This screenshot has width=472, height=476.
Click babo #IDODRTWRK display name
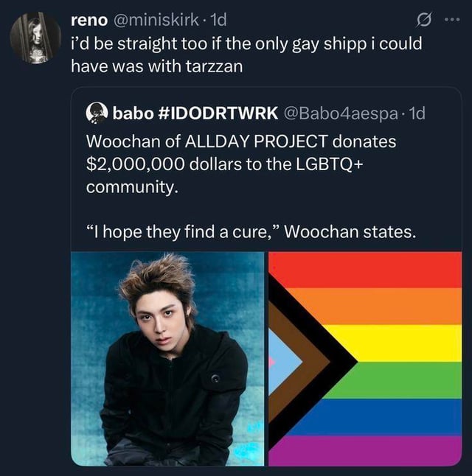(x=195, y=113)
